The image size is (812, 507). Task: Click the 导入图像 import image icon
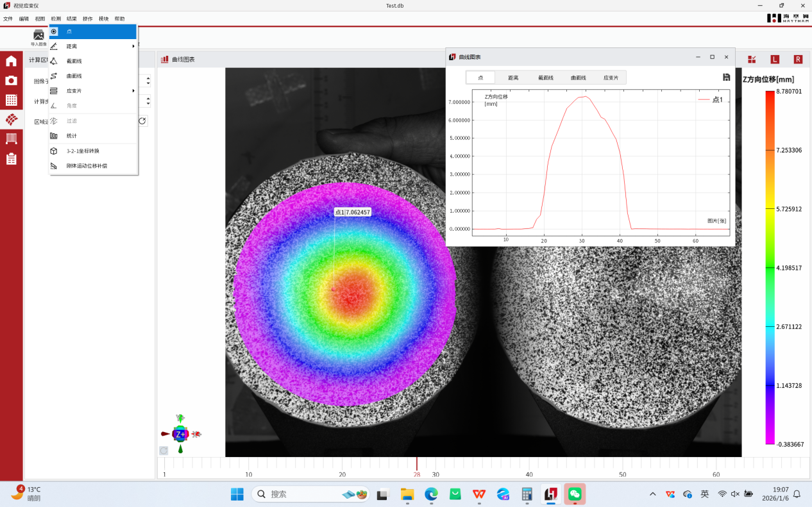click(38, 35)
